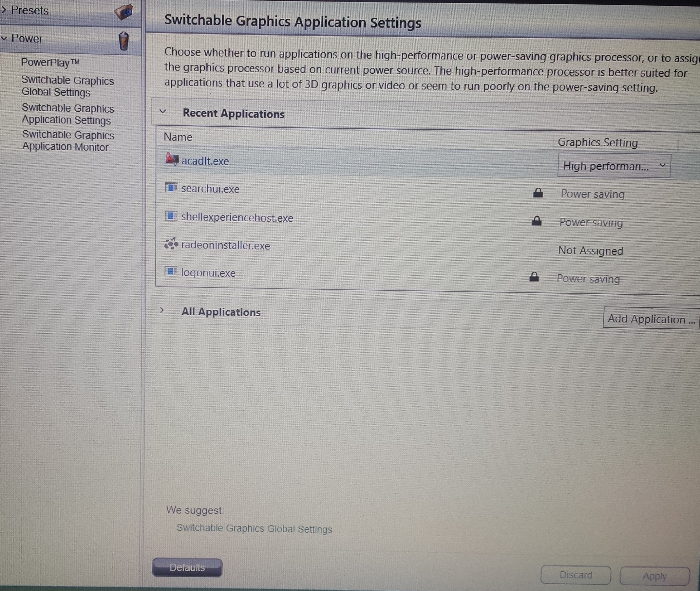This screenshot has height=591, width=700.
Task: Open Switchable Graphics Global Settings in sidebar
Action: (x=68, y=86)
